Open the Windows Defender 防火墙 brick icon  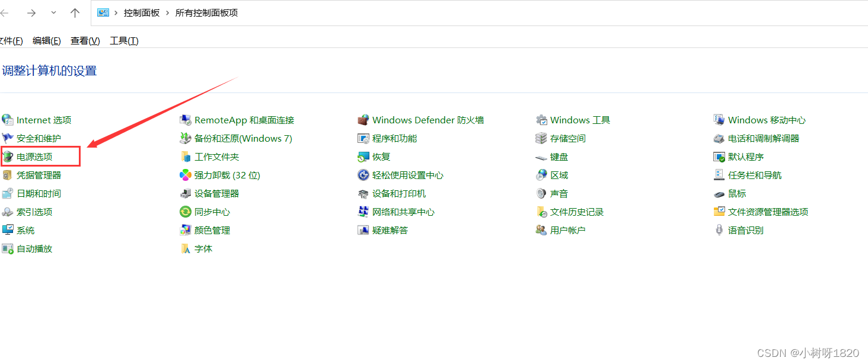click(x=363, y=120)
